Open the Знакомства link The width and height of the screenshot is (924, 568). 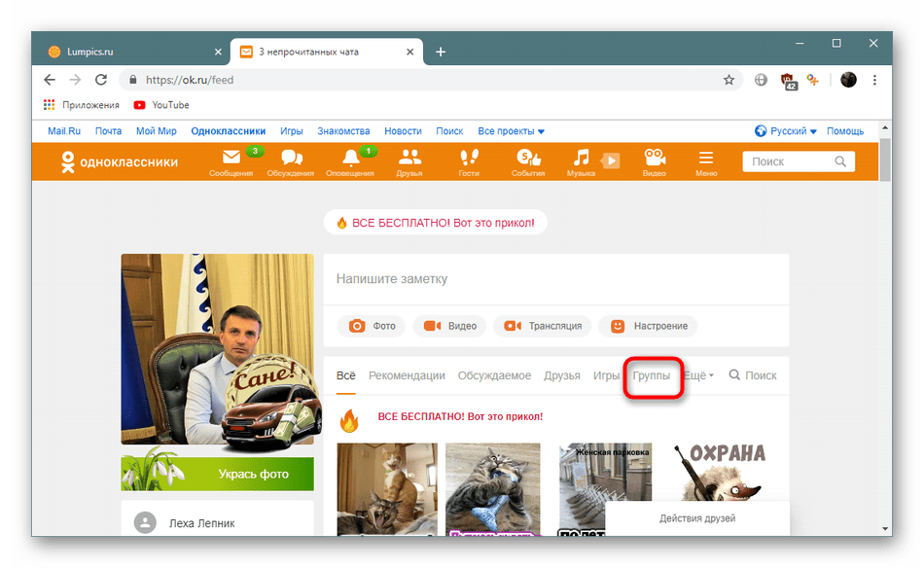click(x=343, y=130)
